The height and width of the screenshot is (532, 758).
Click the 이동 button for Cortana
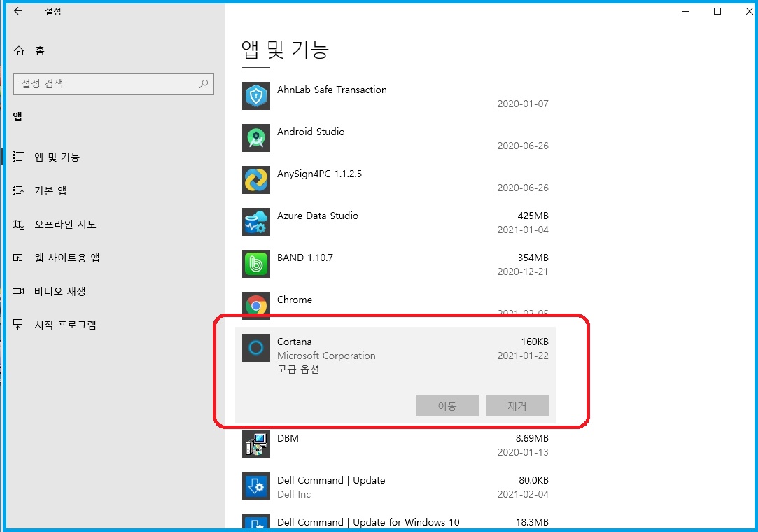point(447,405)
